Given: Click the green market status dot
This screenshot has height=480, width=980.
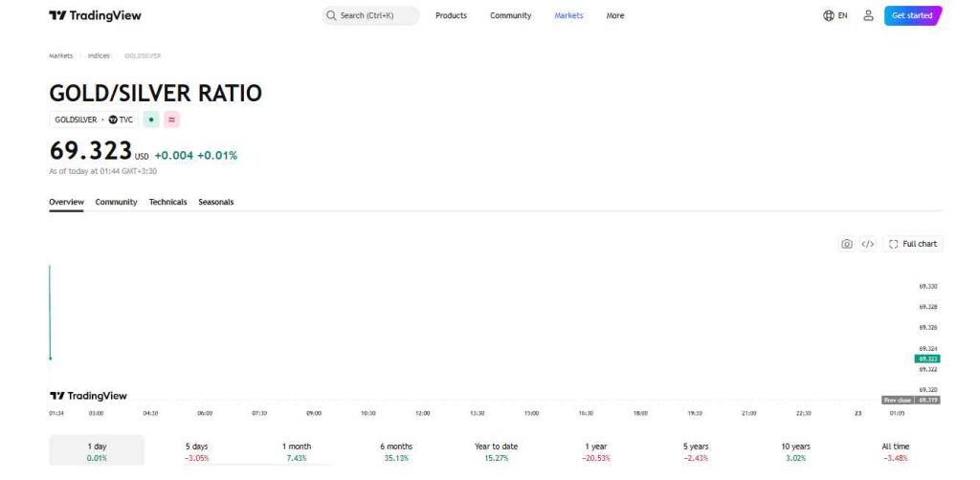Looking at the screenshot, I should 150,120.
